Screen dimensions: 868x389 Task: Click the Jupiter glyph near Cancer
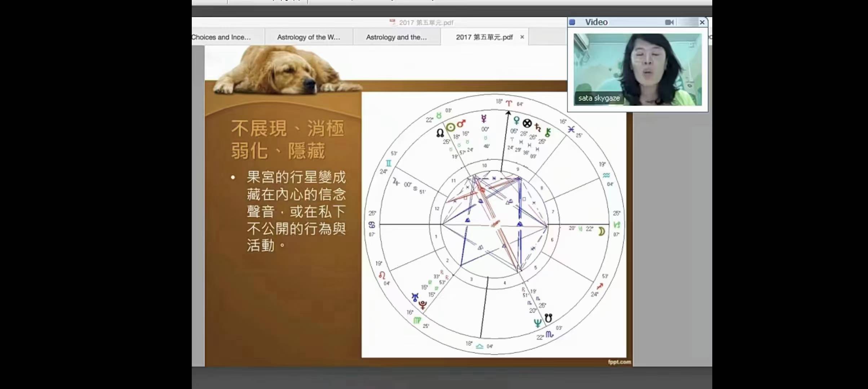pos(396,182)
